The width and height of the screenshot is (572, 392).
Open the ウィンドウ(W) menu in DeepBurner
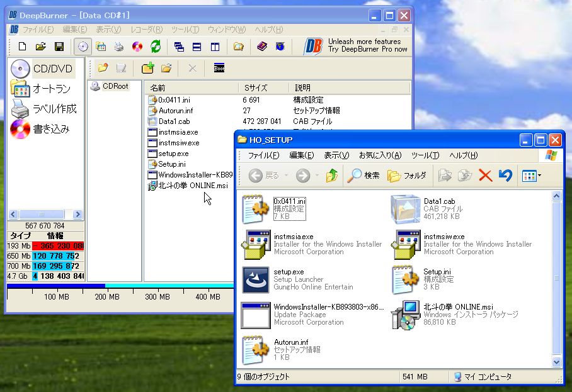227,30
